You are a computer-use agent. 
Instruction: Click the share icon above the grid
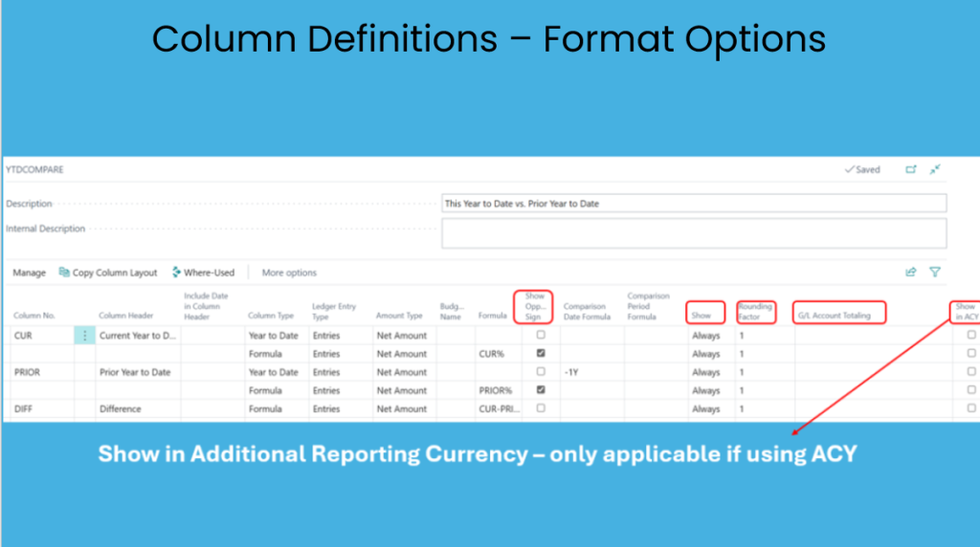tap(911, 273)
